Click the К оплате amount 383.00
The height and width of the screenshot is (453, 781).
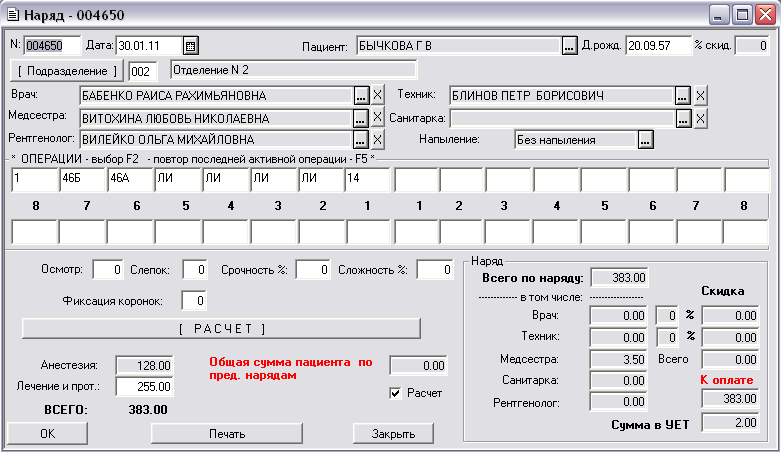(x=731, y=399)
